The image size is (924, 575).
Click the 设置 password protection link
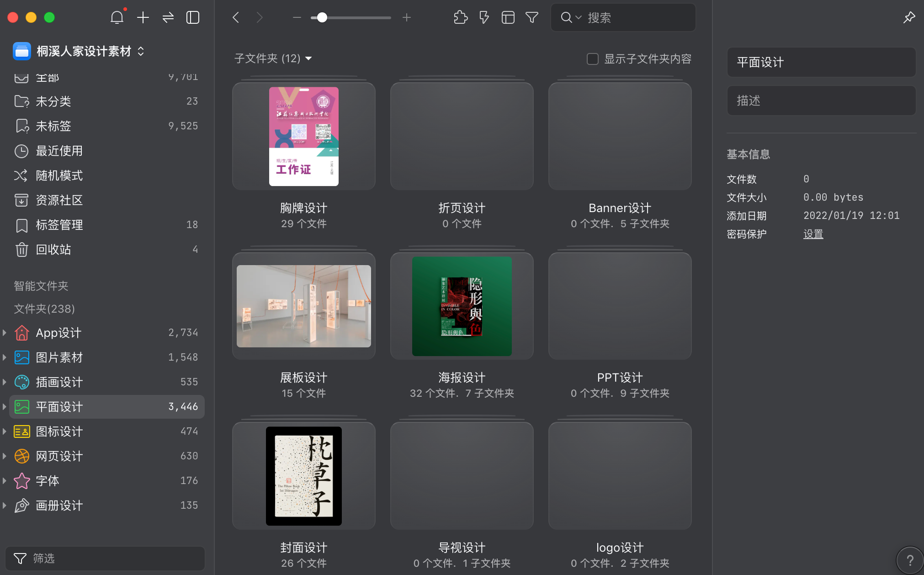coord(813,234)
